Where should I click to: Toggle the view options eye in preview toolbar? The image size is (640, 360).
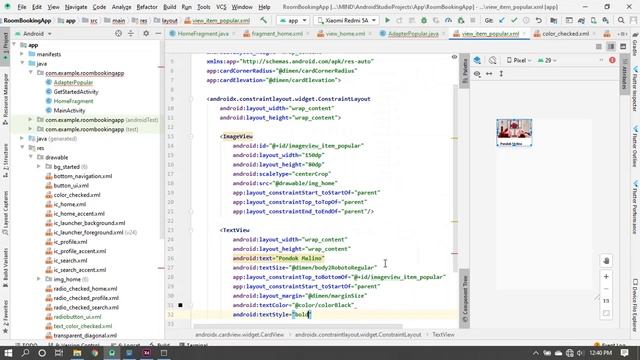[x=477, y=74]
